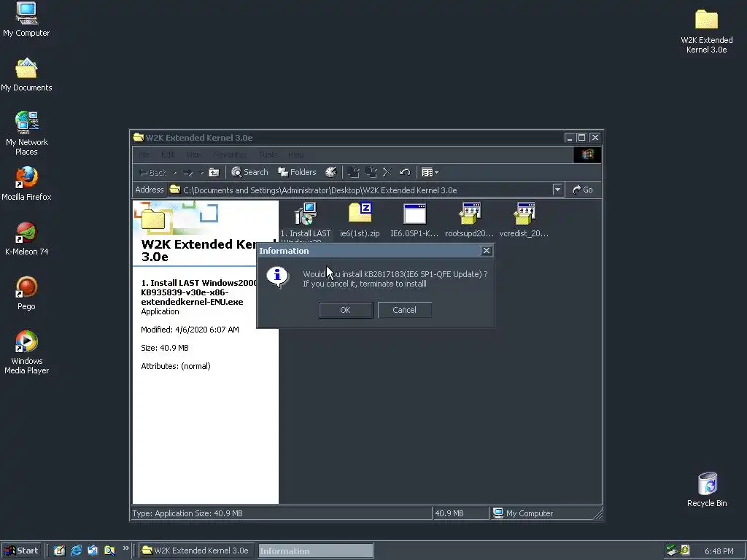Click the fourth quick launch search icon
Viewport: 747px width, 560px height.
109,551
